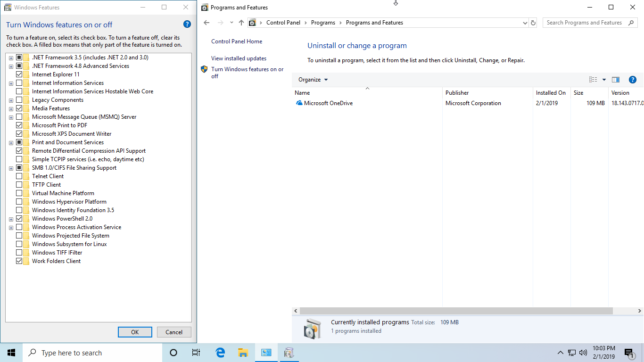644x362 pixels.
Task: Click folder icon next to Telnet Client
Action: pos(26,176)
